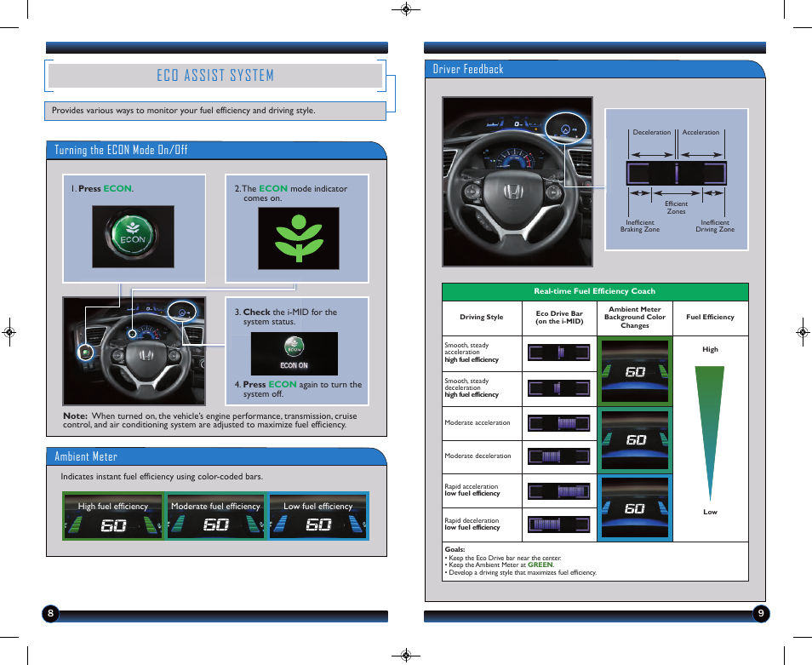Click 'Check the i-MID for the system status' text
Image resolution: width=812 pixels, height=665 pixels.
click(x=286, y=317)
